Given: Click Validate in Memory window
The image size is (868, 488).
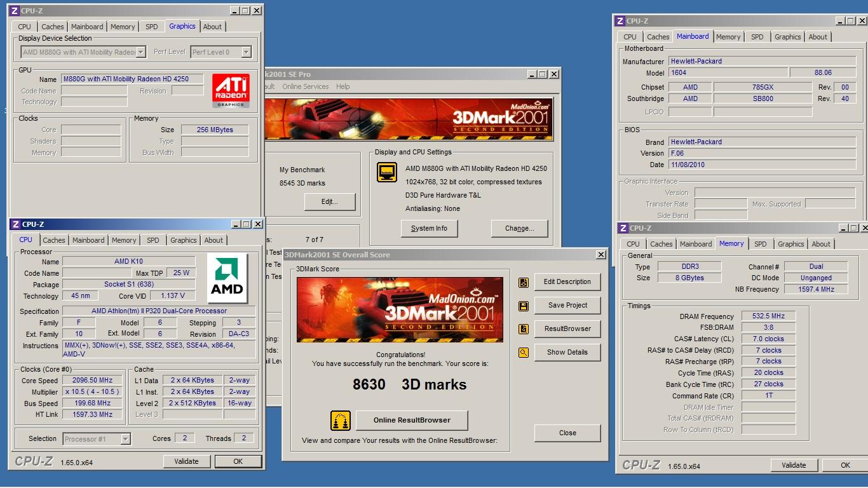Looking at the screenshot, I should point(794,466).
